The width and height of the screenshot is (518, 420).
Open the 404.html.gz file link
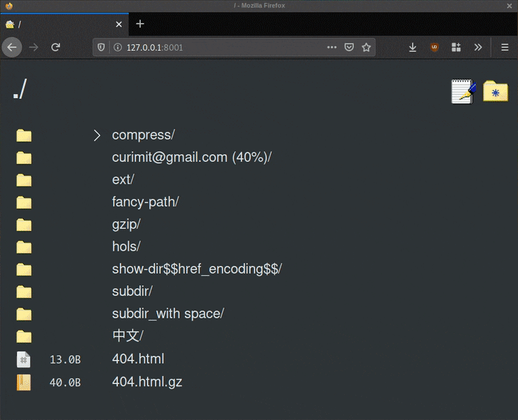[x=147, y=381]
